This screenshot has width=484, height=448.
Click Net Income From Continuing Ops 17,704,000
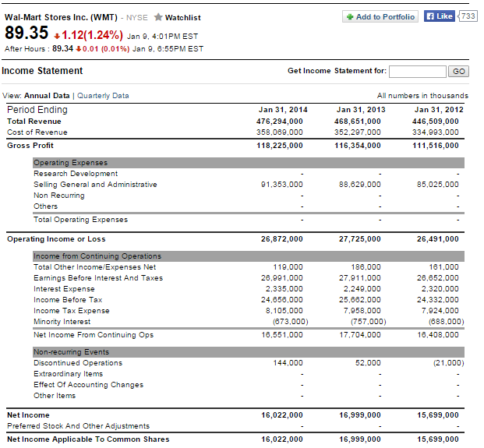pos(360,335)
